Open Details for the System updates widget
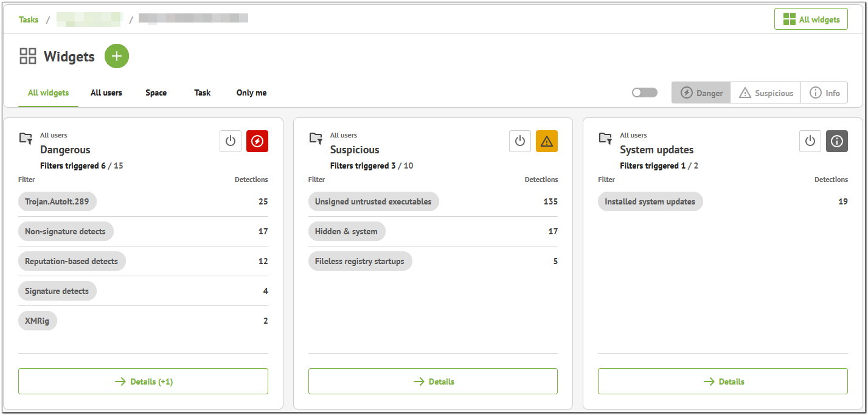The image size is (868, 415). coord(723,381)
